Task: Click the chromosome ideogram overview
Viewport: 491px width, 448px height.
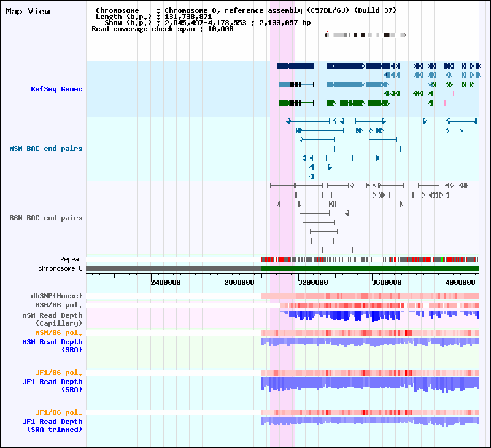Action: coord(366,35)
